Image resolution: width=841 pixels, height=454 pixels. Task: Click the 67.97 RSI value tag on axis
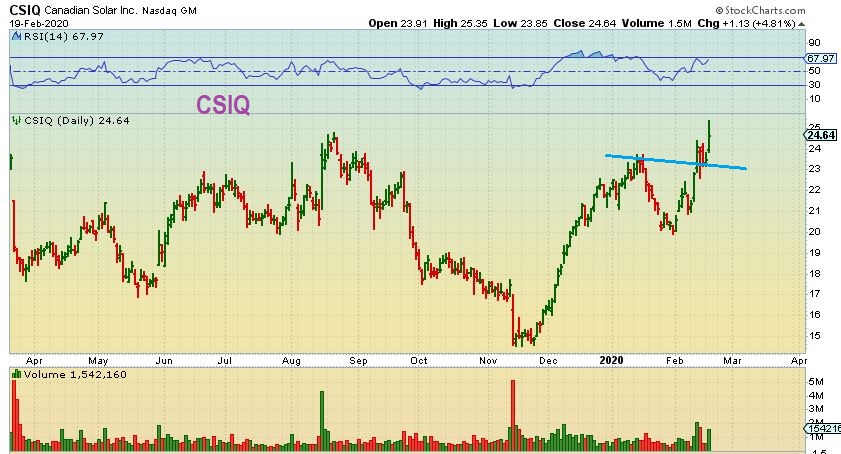[820, 58]
